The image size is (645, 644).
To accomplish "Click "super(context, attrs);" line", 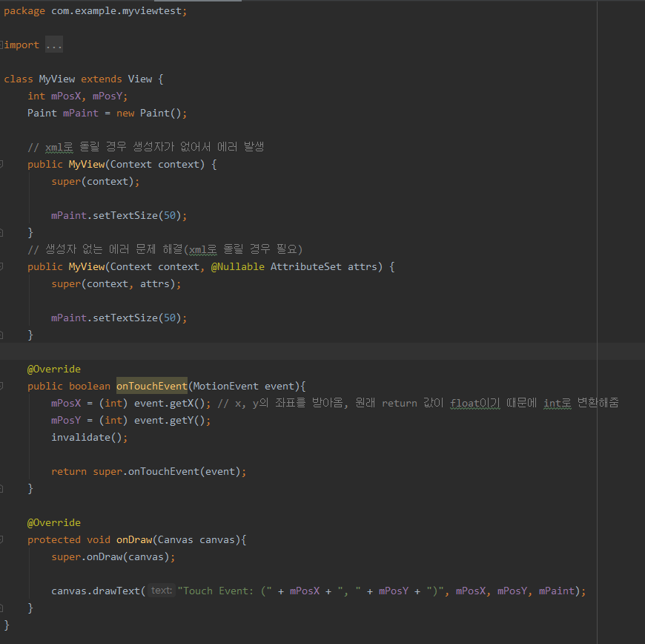I will pos(116,284).
